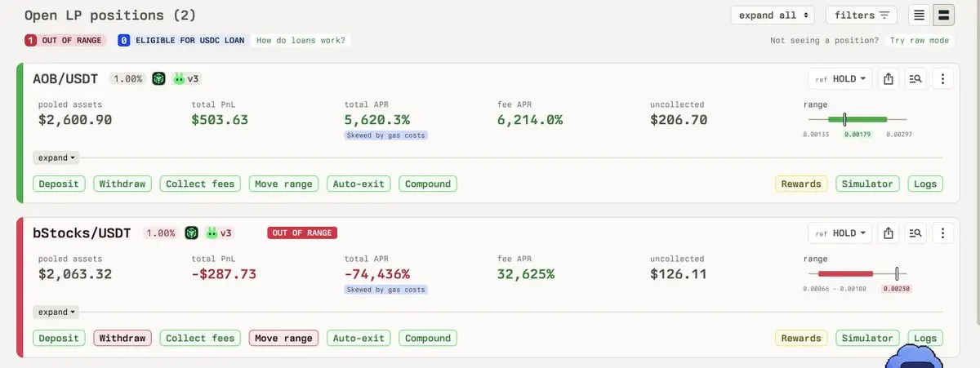Expand AOB/USDT position details

[56, 157]
